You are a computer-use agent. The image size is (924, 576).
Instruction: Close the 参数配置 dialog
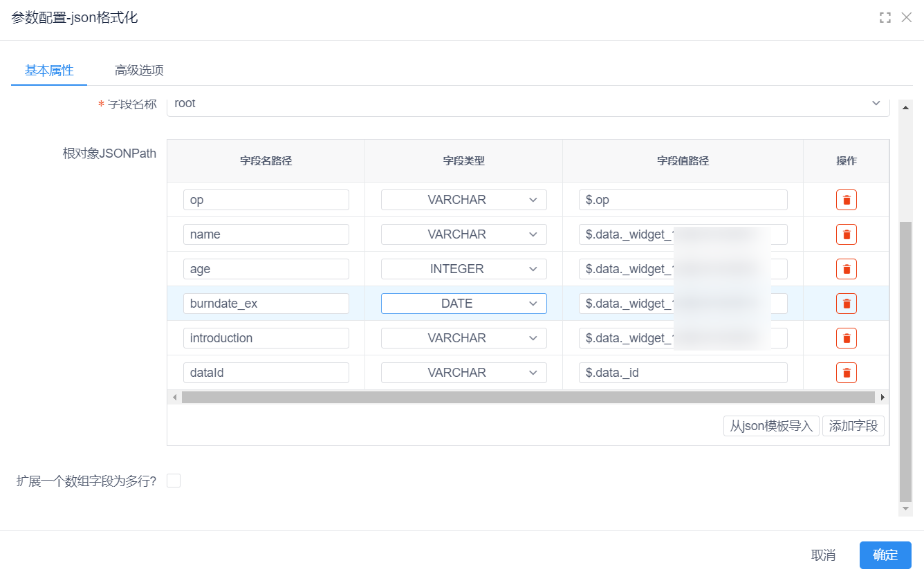906,18
